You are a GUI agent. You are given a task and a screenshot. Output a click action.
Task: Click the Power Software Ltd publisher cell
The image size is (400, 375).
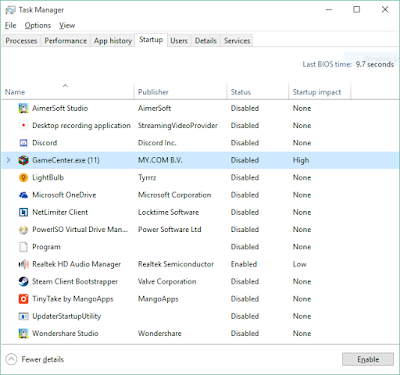pos(170,230)
